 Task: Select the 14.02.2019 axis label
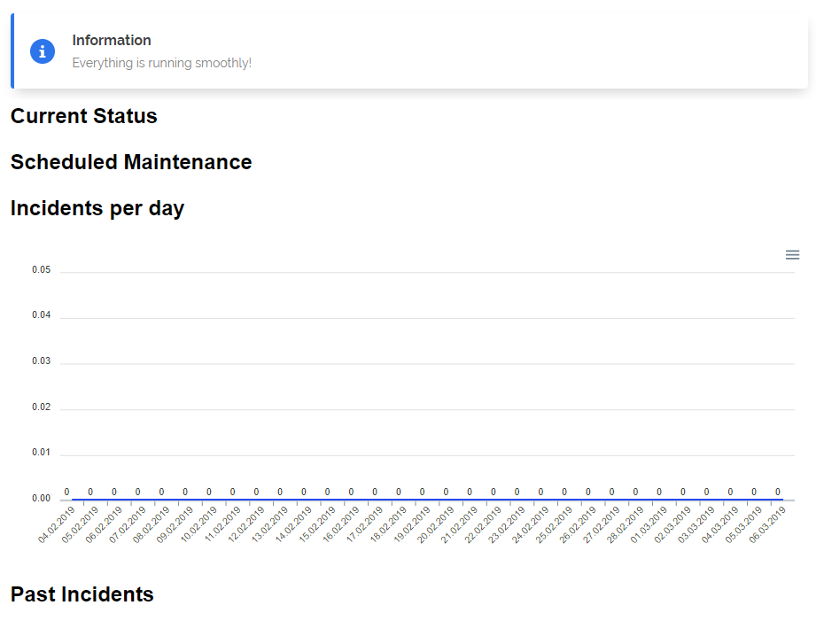coord(294,524)
